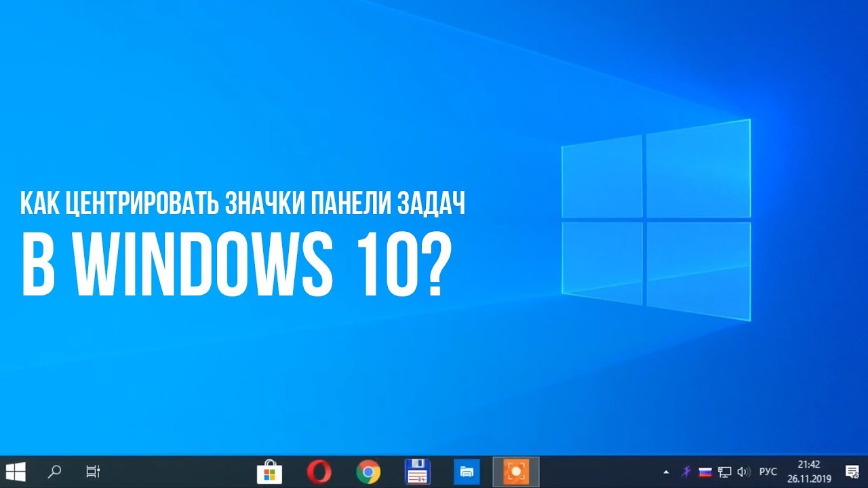The image size is (868, 488).
Task: Switch to the active orange screen recorder app
Action: point(516,472)
